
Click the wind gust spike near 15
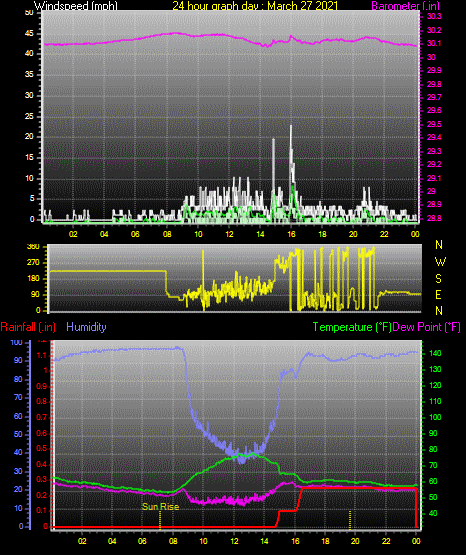point(273,166)
